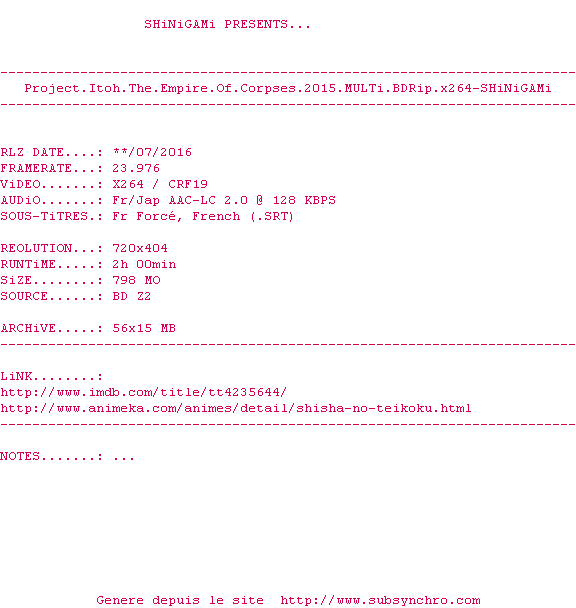Viewport: 576px width, 608px height.
Task: Click the ARCHiVE 56x15 MB line
Action: coord(88,328)
